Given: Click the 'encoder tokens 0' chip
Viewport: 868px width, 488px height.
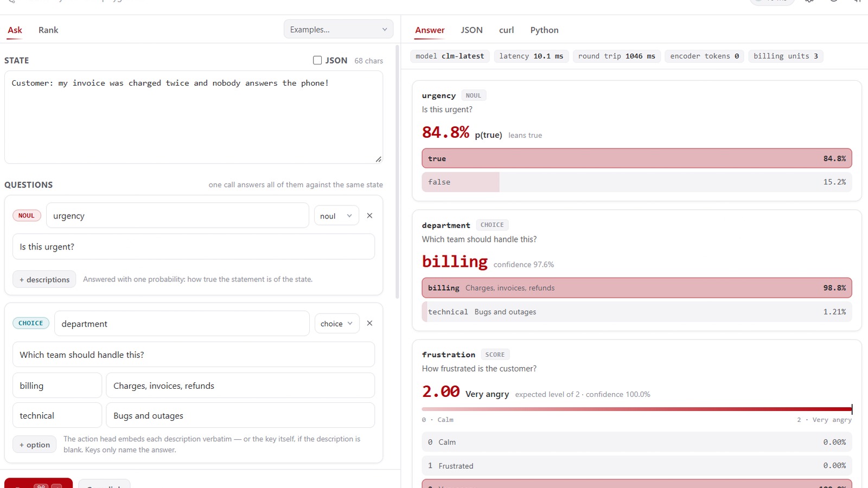Looking at the screenshot, I should pyautogui.click(x=704, y=56).
